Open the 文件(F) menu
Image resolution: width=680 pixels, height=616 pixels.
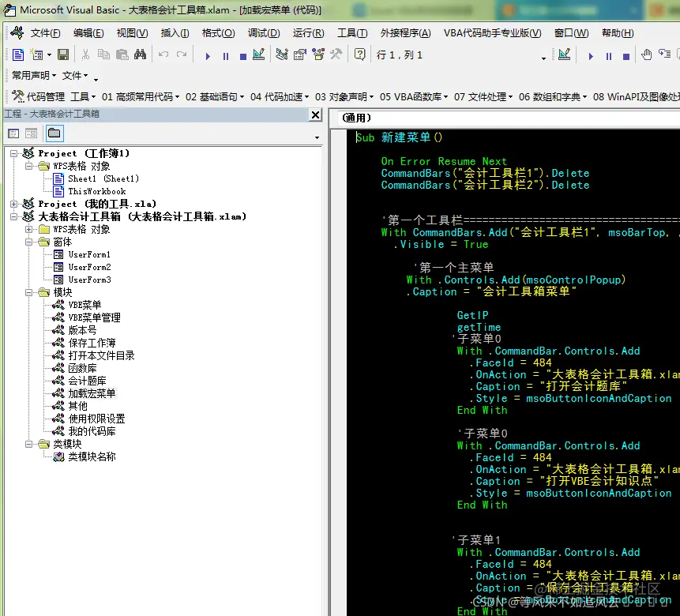point(45,33)
